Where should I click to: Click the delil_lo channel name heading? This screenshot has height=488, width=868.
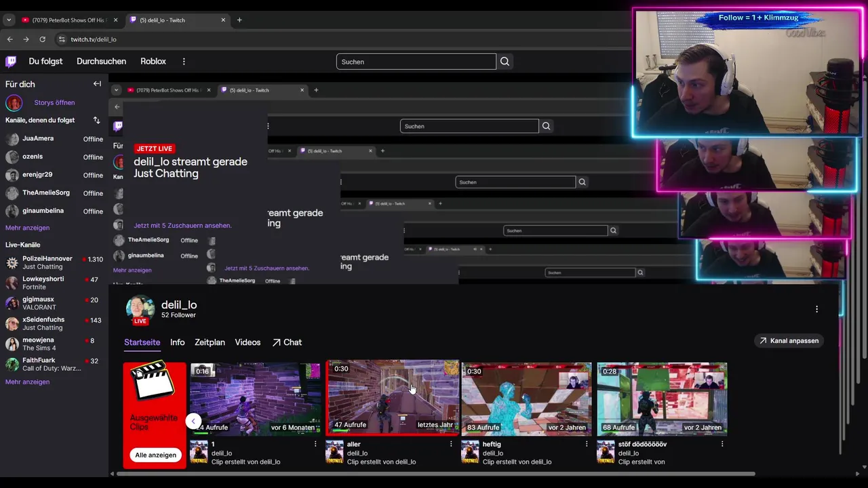pos(179,306)
